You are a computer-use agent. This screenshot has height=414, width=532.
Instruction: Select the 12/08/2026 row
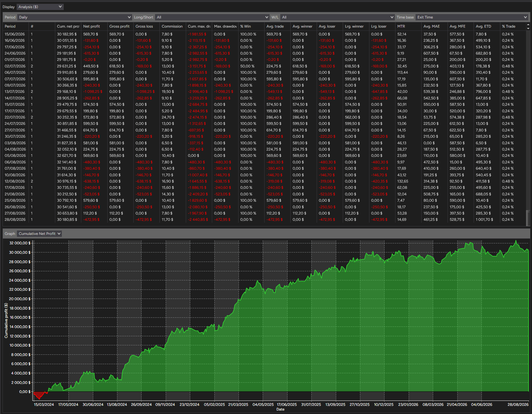point(264,181)
